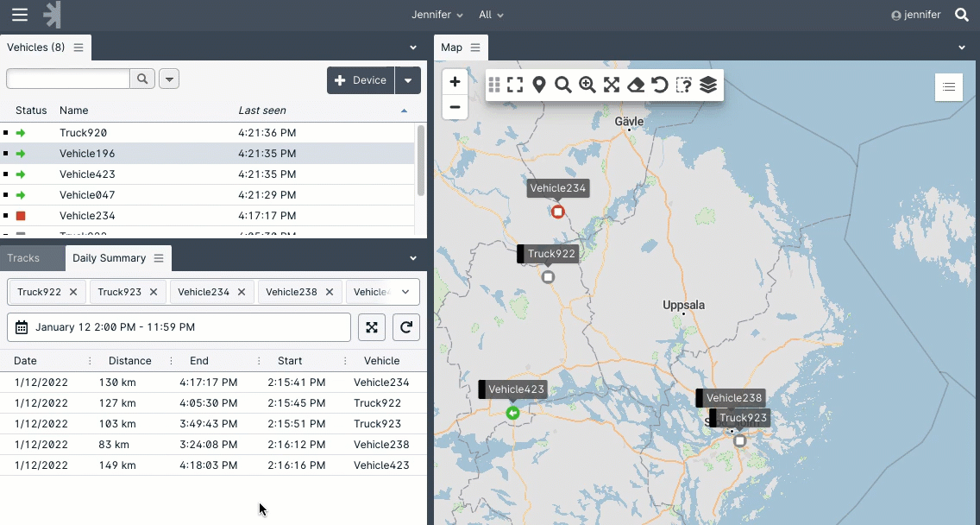Select the Map tab
The image size is (980, 525).
453,47
